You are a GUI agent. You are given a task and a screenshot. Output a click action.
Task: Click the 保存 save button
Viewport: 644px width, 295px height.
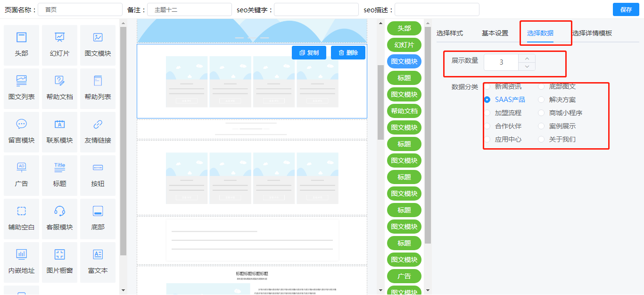point(626,9)
